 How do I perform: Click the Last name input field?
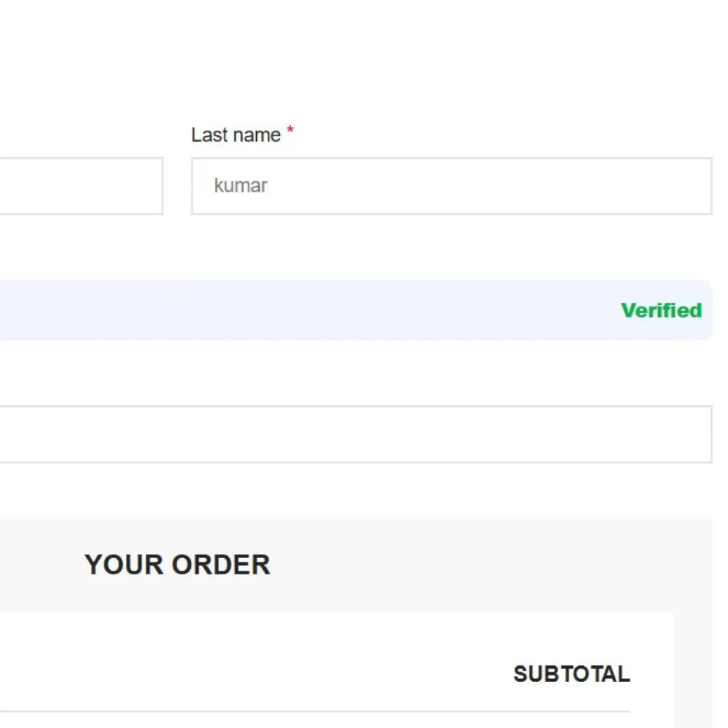(452, 186)
